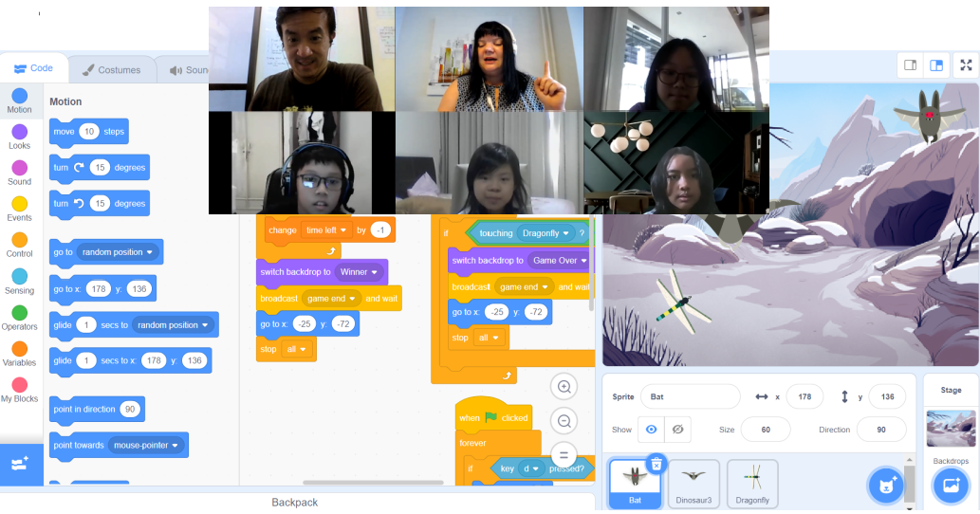Open the Code tab

tap(34, 68)
